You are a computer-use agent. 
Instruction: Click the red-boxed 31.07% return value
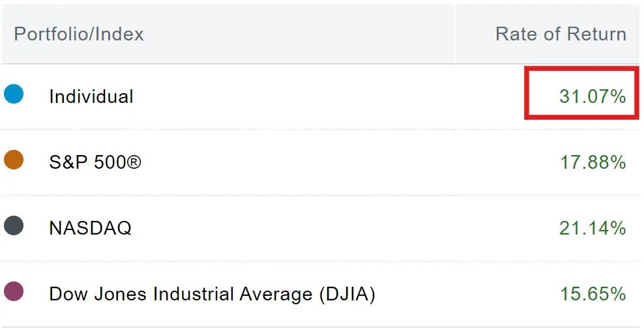point(592,96)
